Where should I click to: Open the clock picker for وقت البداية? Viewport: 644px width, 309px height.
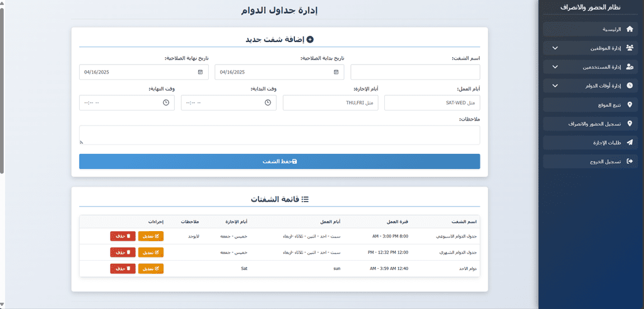[x=268, y=102]
